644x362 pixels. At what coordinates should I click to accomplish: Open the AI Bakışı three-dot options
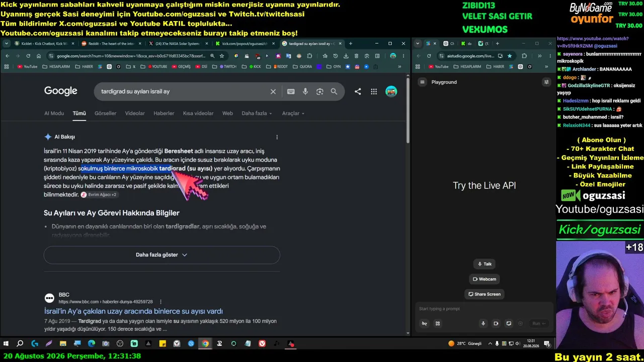point(277,137)
